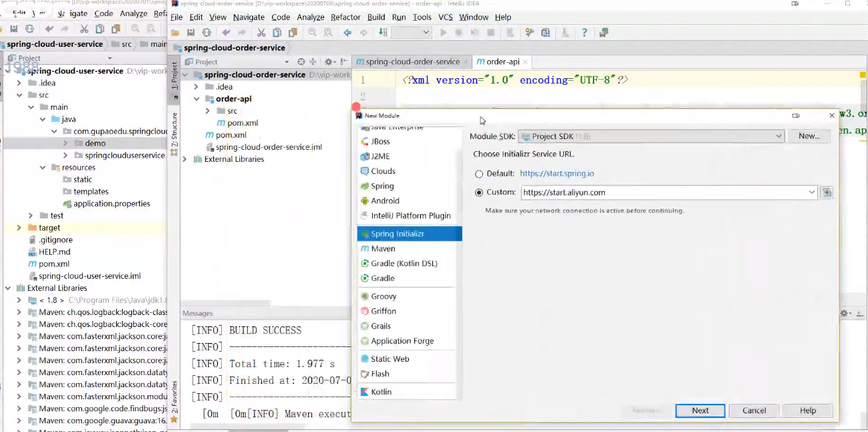Screen dimensions: 868x432
Task: Collapse the resources folder in user-service tree
Action: [42, 168]
